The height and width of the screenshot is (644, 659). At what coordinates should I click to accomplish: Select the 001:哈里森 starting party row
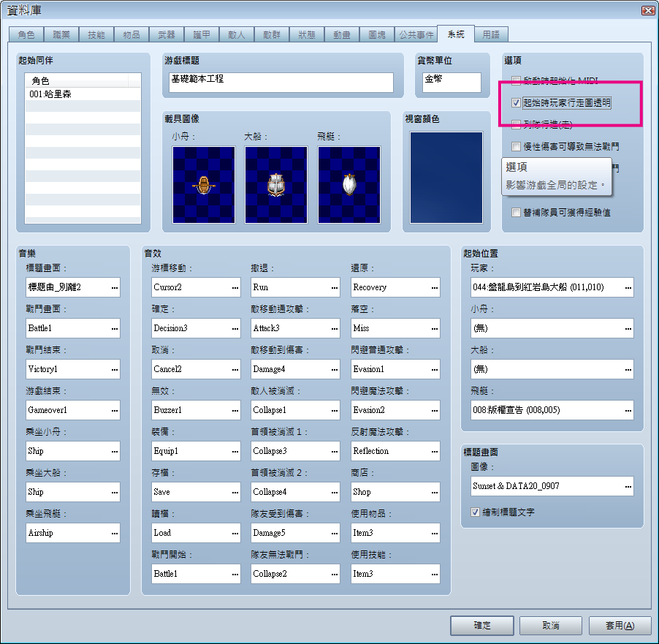(83, 94)
